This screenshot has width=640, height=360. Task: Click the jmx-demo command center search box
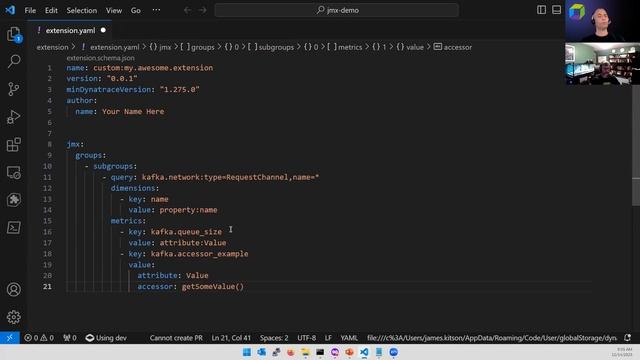click(337, 10)
